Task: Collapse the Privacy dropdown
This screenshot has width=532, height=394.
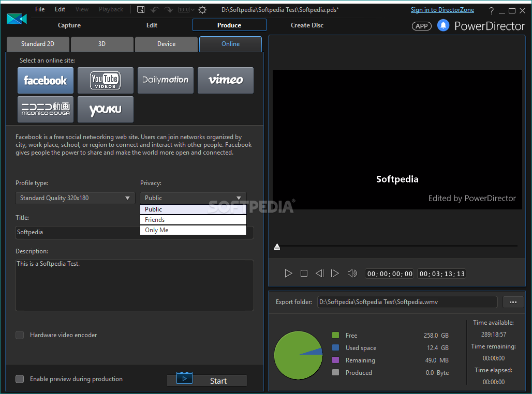Action: pos(193,198)
